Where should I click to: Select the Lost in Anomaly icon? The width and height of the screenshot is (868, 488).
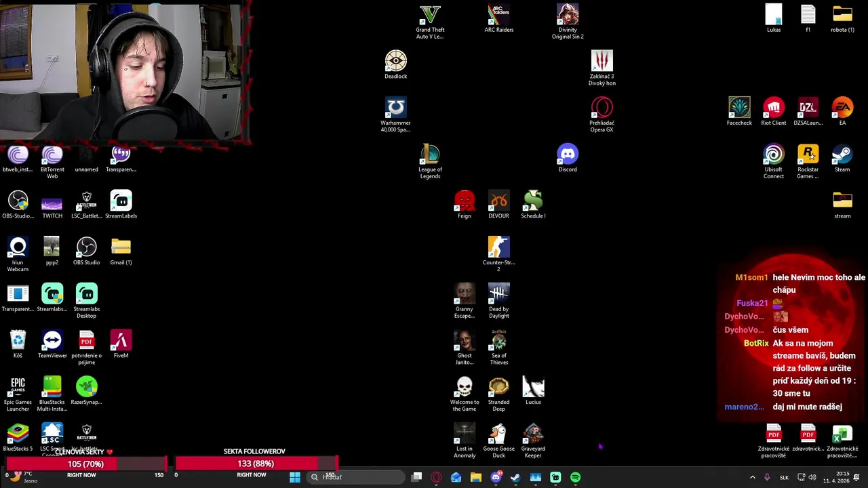(465, 441)
